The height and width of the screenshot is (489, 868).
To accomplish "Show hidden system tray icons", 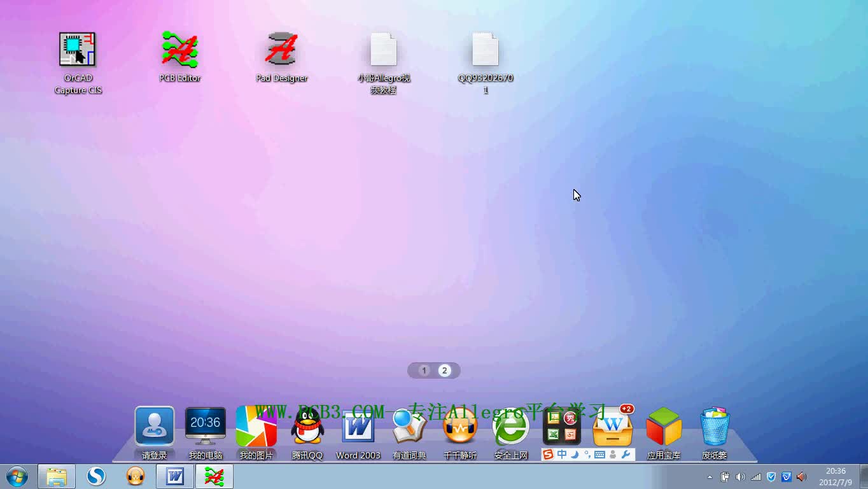I will pyautogui.click(x=710, y=477).
